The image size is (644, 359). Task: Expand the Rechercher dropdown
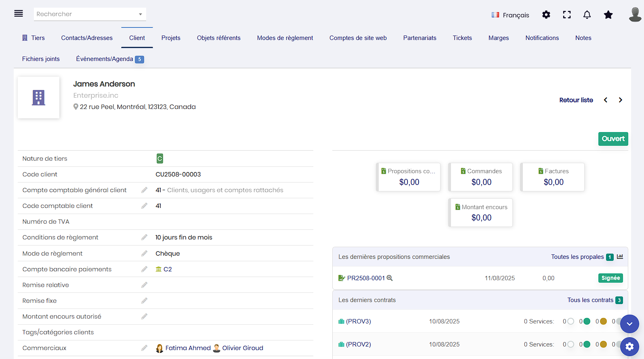point(140,14)
